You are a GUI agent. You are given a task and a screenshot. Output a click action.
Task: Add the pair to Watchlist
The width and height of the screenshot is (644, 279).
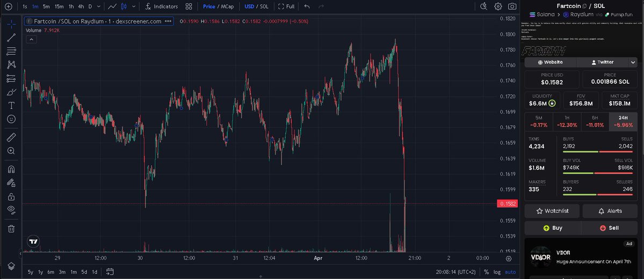(x=552, y=211)
